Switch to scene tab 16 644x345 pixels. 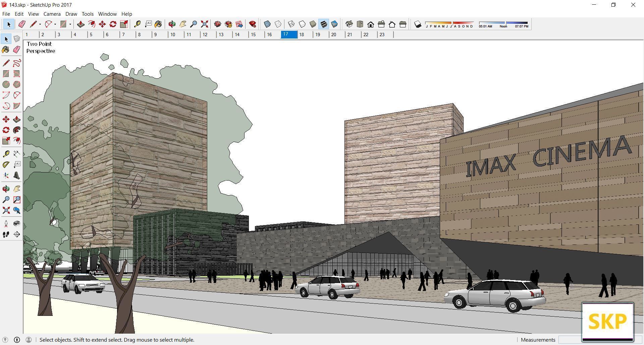tap(273, 34)
